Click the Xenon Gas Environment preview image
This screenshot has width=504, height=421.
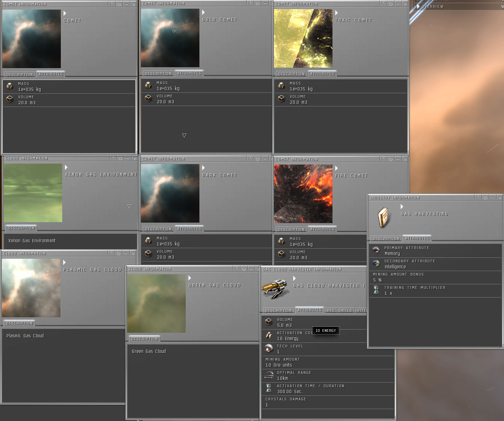click(33, 193)
